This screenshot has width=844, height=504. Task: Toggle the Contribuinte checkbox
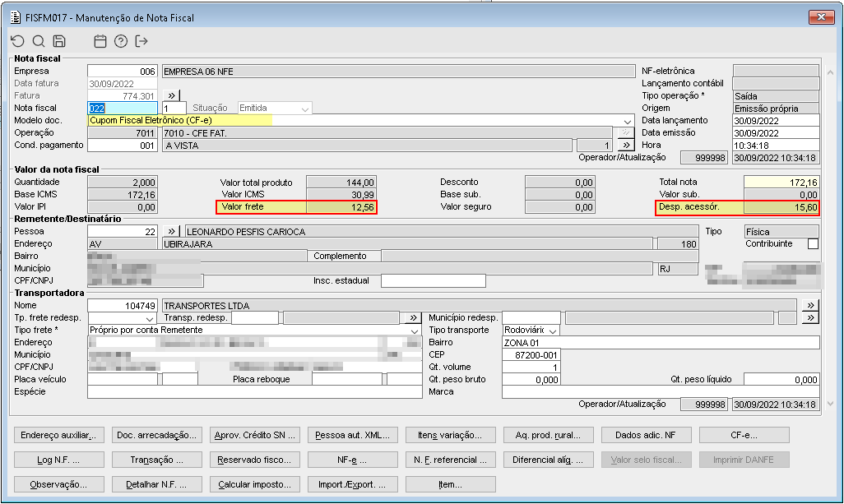coord(813,244)
